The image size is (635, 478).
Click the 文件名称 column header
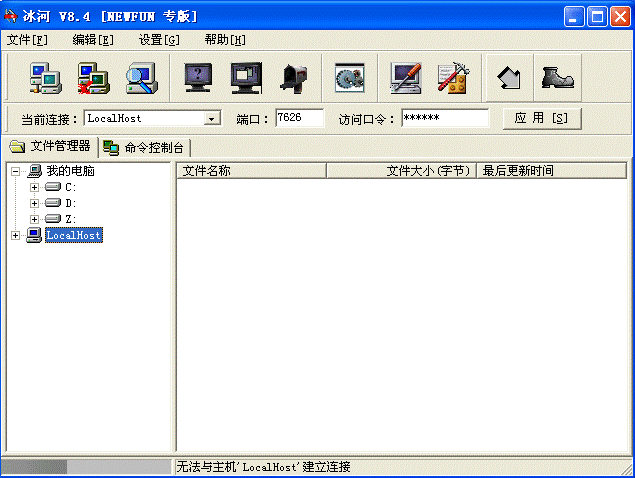[x=251, y=171]
